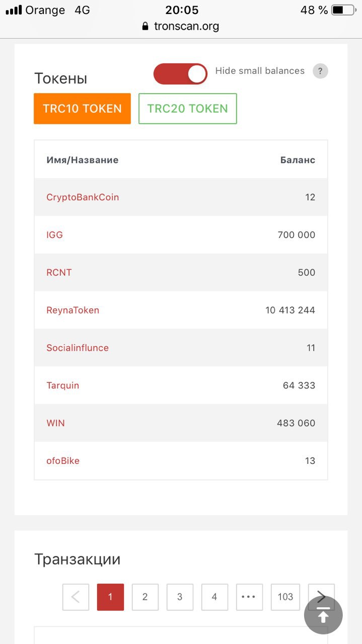The height and width of the screenshot is (644, 362).
Task: Go to previous transactions page arrow
Action: 76,597
